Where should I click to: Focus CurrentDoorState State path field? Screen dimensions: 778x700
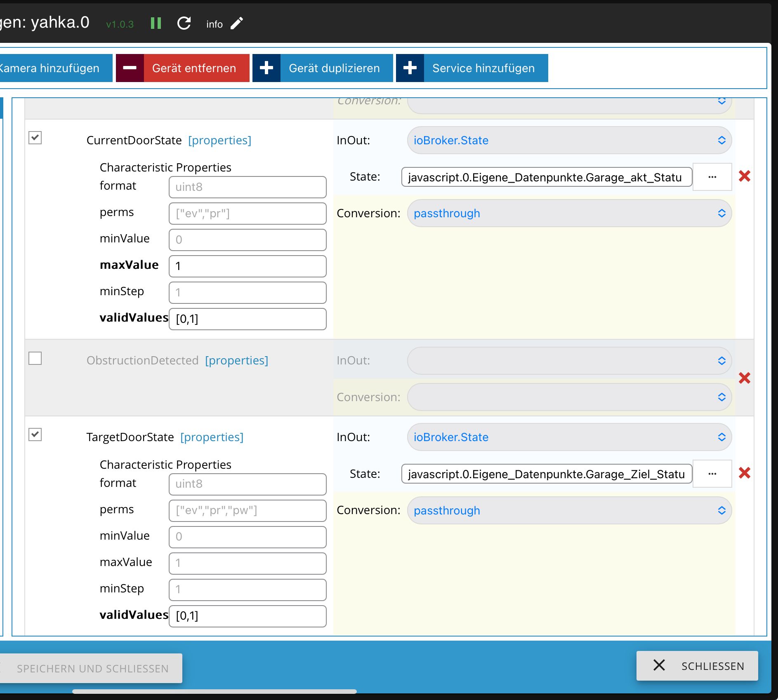547,177
